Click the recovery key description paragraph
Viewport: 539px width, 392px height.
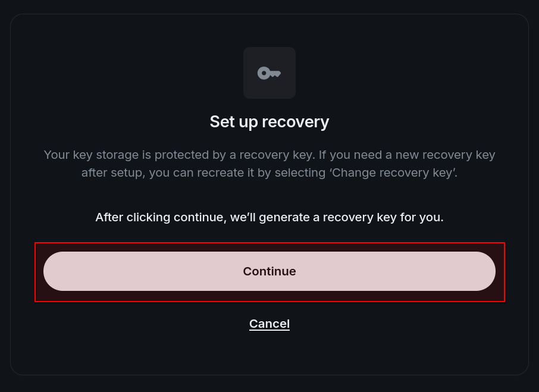(x=269, y=164)
